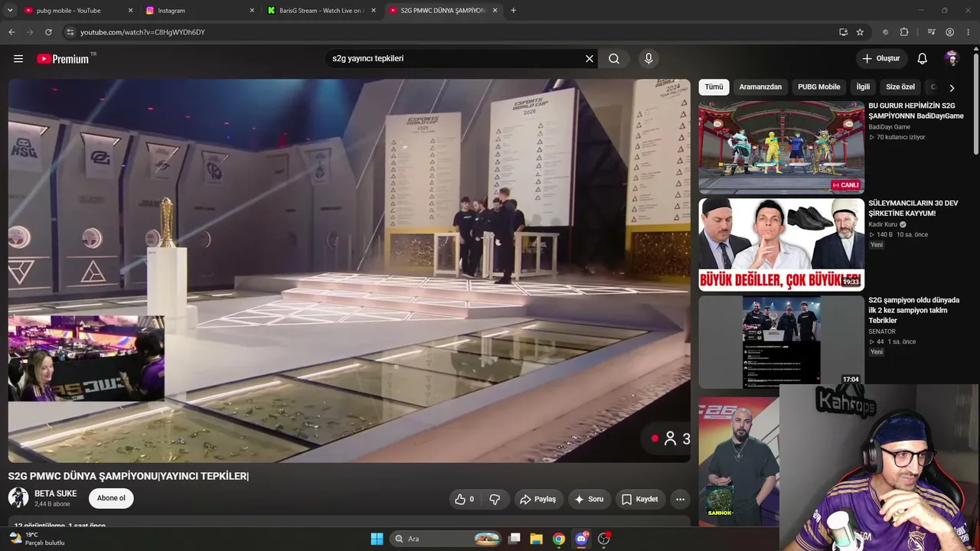
Task: Pause the video by clicking the player
Action: tap(349, 270)
